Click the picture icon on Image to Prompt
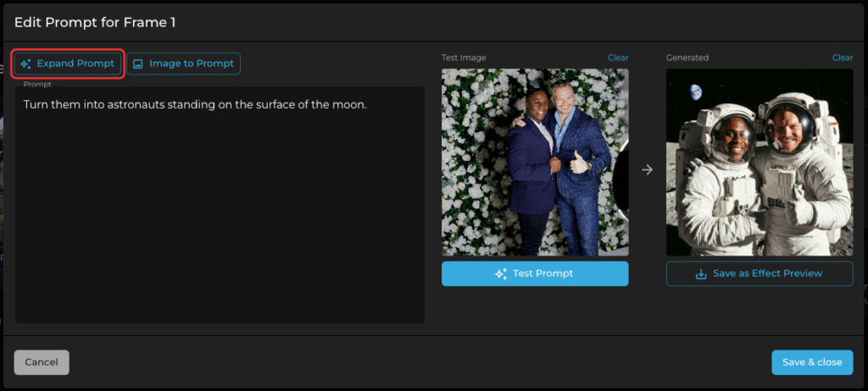 pyautogui.click(x=138, y=64)
